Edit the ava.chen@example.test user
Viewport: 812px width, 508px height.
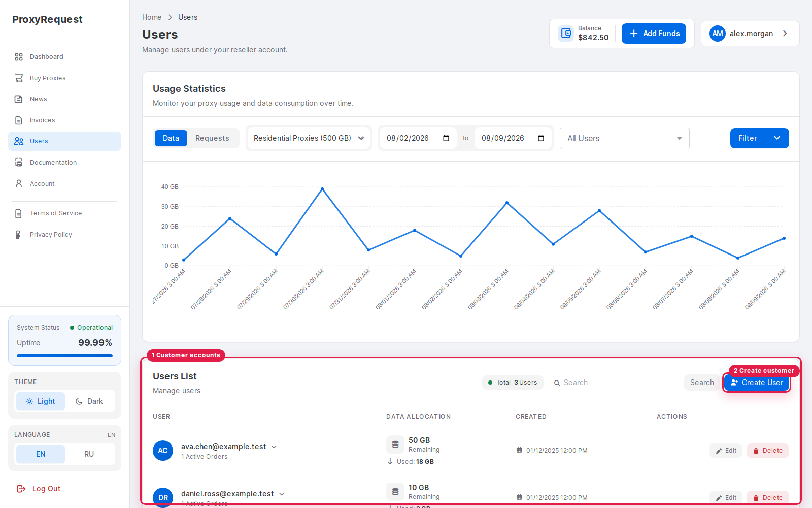tap(726, 451)
